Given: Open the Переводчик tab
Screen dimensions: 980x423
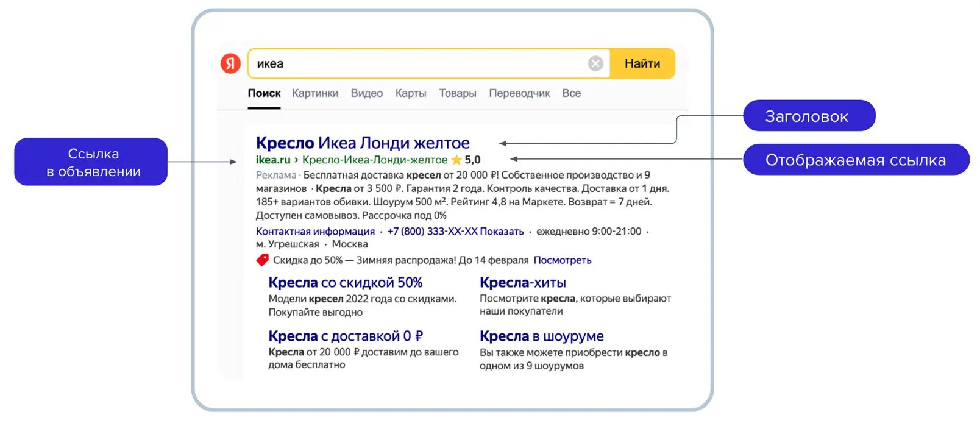Looking at the screenshot, I should pos(519,93).
